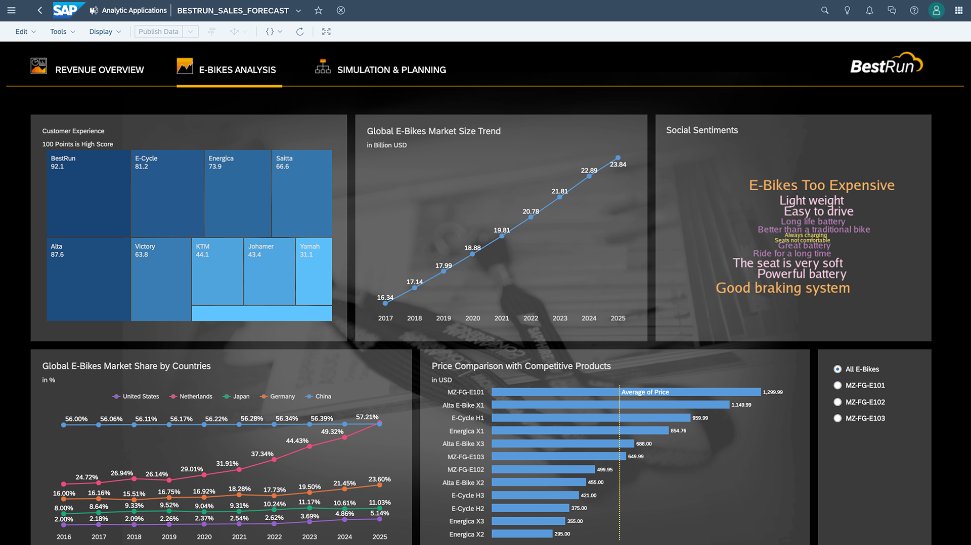971x545 pixels.
Task: Open the lightbulb help tips icon
Action: pos(847,11)
